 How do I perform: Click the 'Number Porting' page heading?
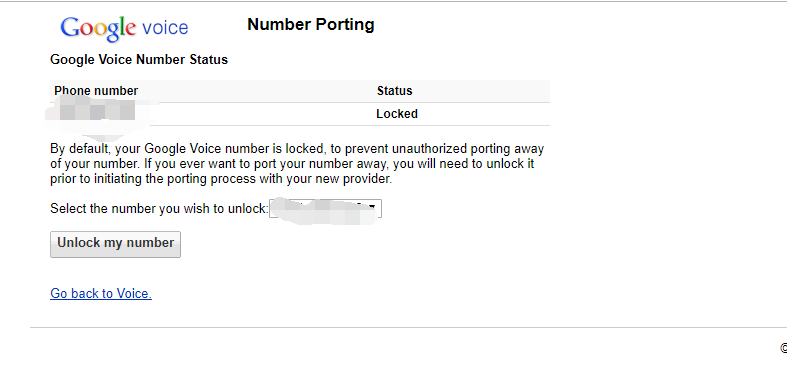click(x=311, y=24)
